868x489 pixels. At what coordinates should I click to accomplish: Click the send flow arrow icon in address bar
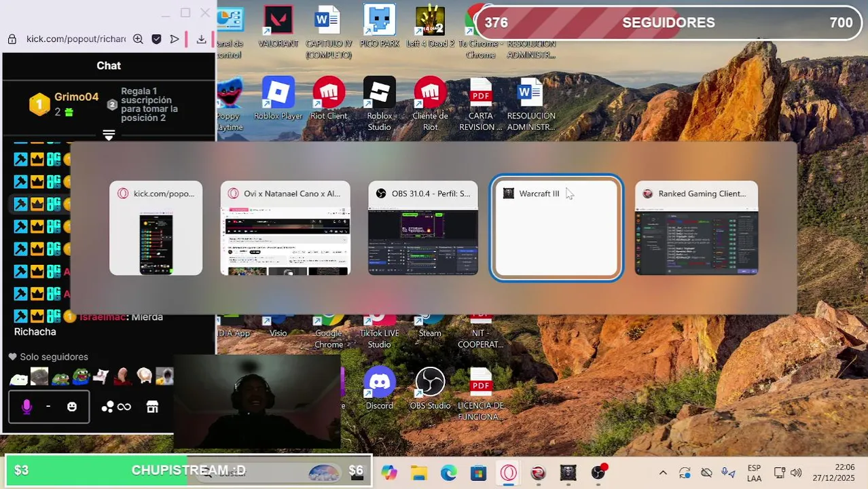(175, 39)
